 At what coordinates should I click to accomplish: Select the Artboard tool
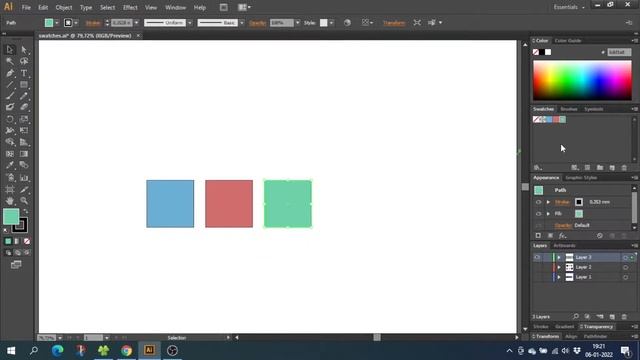pyautogui.click(x=10, y=189)
